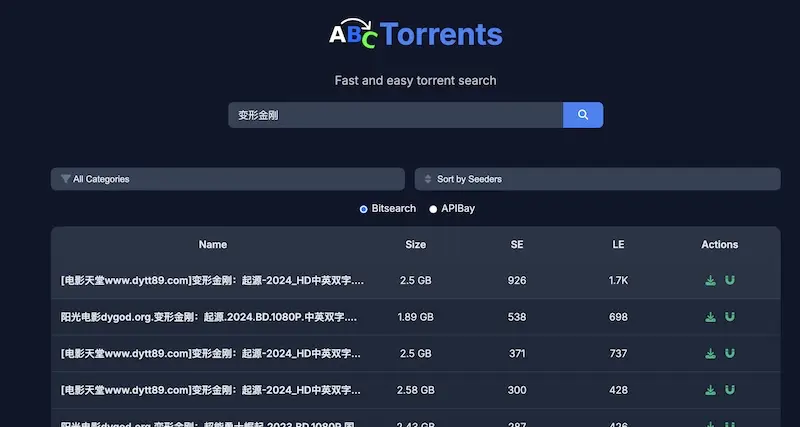Open the Sort by Seeders dropdown
800x427 pixels.
pos(597,179)
